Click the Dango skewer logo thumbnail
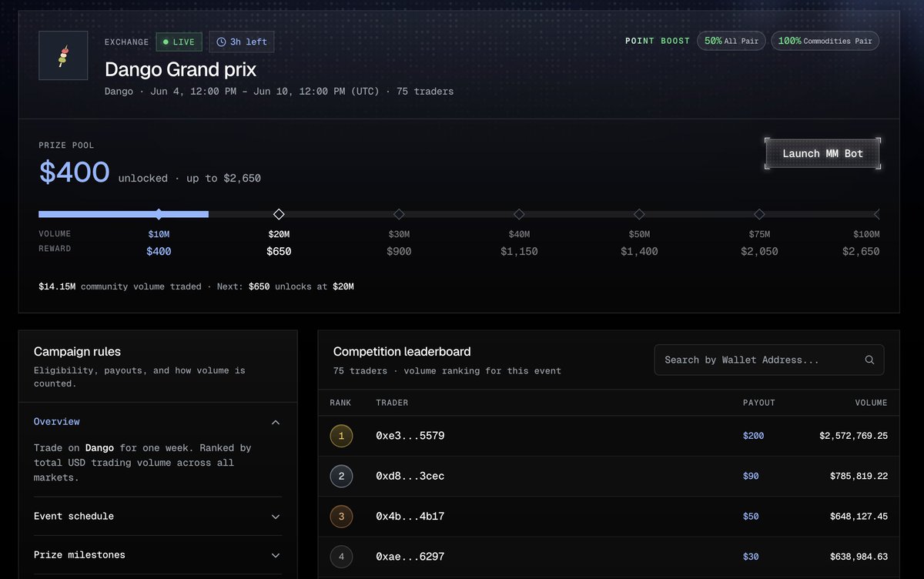The width and height of the screenshot is (924, 579). click(x=63, y=55)
